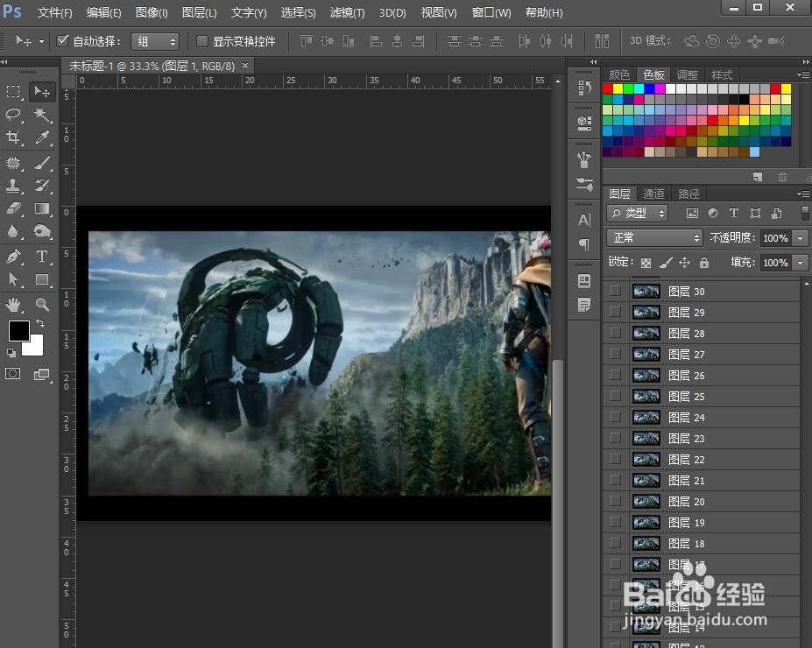Open the Auto-Select 组 dropdown

pos(155,41)
